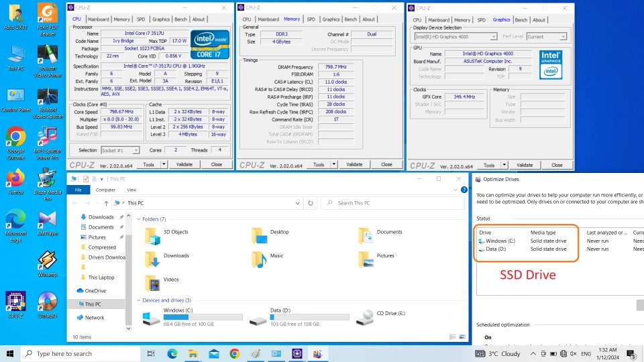Click the Search This PC field
The height and width of the screenshot is (362, 644).
point(393,202)
